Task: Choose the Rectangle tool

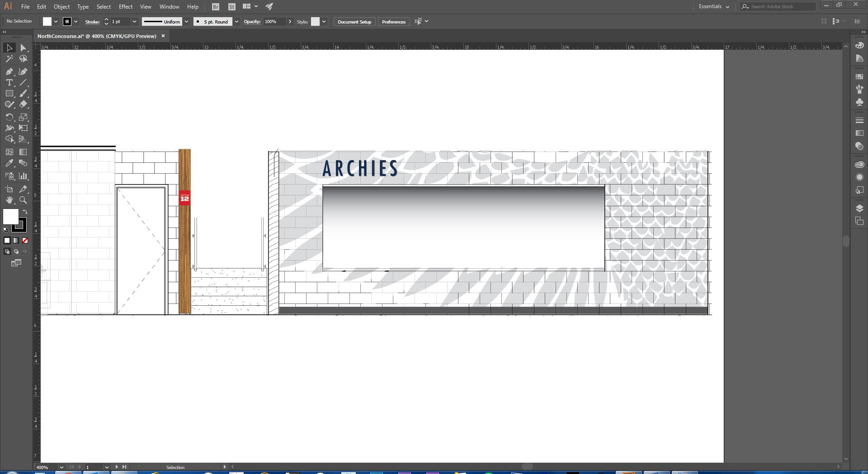Action: [x=9, y=93]
